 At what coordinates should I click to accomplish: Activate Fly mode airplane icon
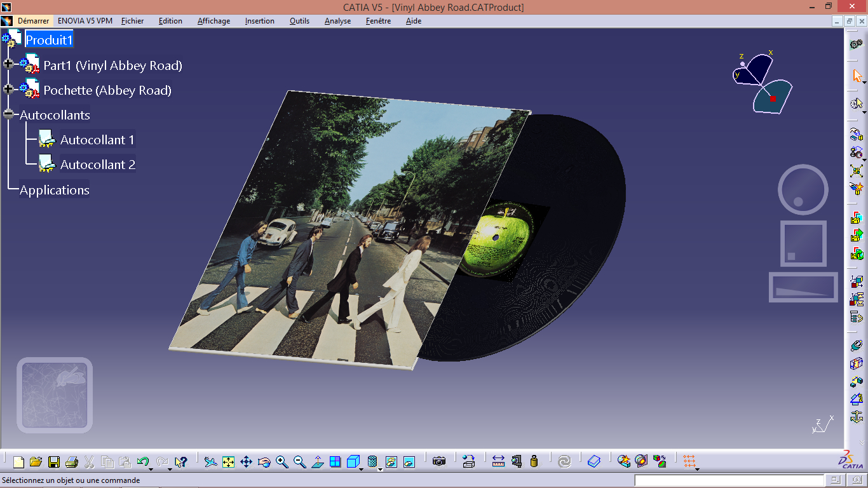[211, 462]
